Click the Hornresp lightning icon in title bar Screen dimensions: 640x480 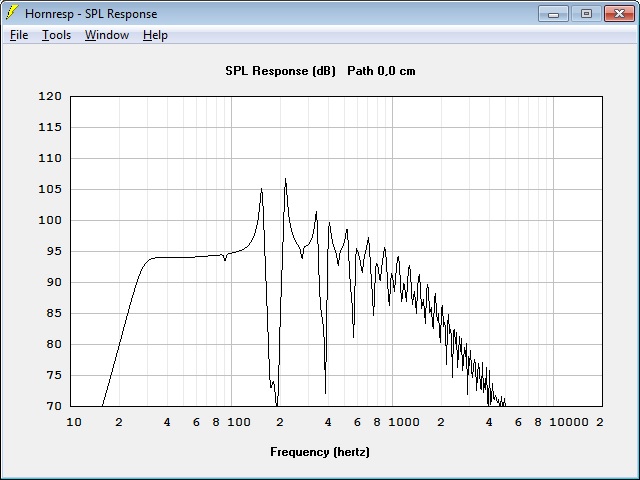[12, 13]
